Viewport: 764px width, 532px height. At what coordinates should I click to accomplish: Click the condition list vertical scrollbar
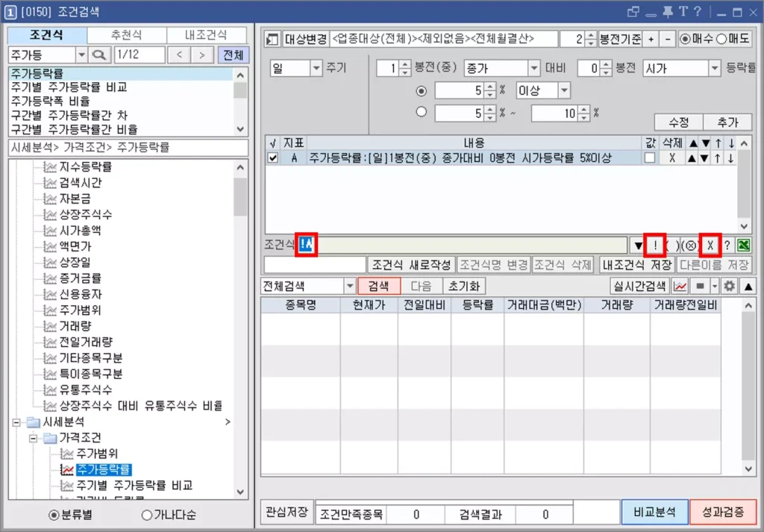(x=744, y=184)
